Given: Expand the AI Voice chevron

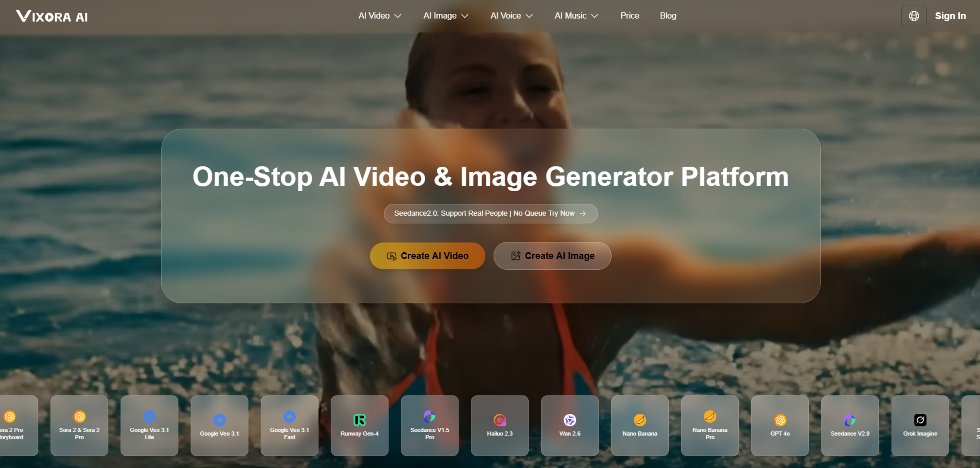Looking at the screenshot, I should click(x=529, y=16).
